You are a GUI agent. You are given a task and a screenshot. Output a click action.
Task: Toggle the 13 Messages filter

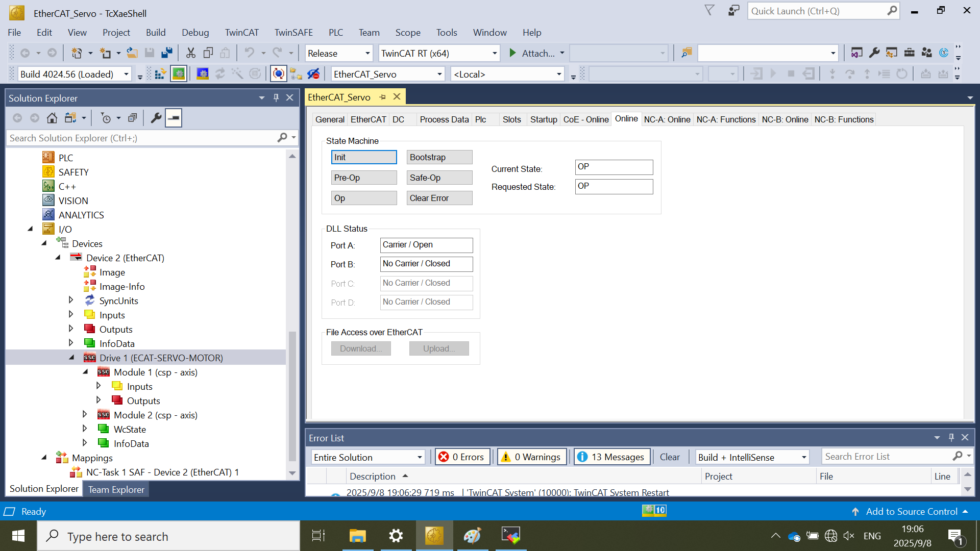(612, 457)
